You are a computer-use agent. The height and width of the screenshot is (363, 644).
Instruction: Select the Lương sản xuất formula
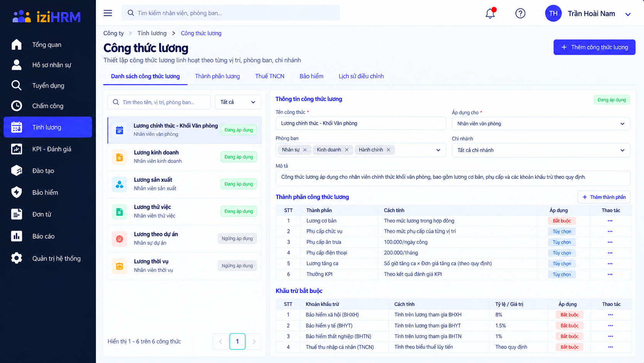coord(184,184)
